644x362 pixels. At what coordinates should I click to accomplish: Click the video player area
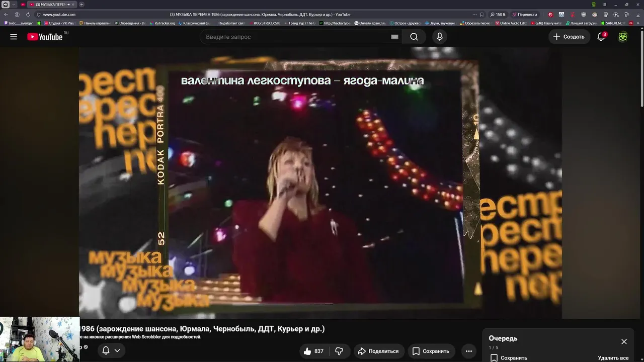click(x=320, y=183)
